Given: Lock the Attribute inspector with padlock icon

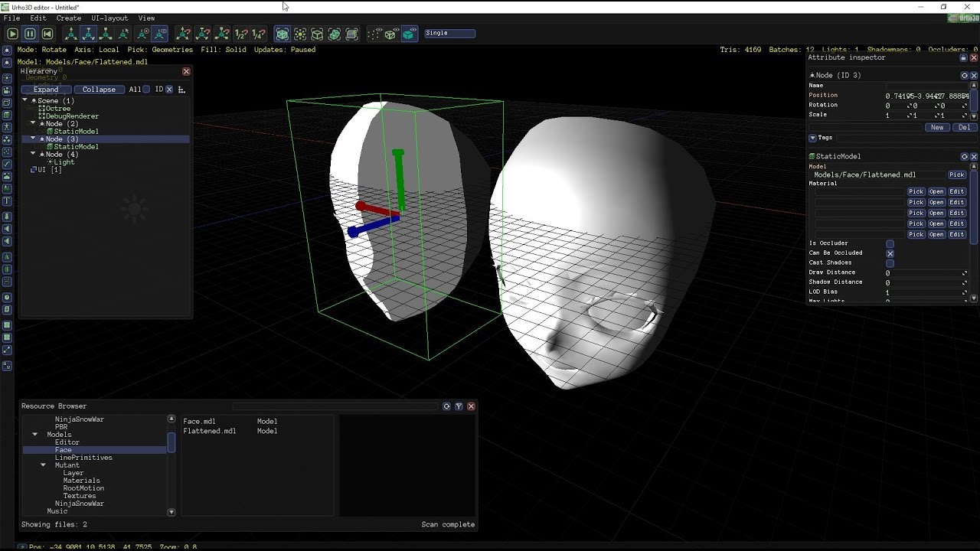Looking at the screenshot, I should point(964,58).
